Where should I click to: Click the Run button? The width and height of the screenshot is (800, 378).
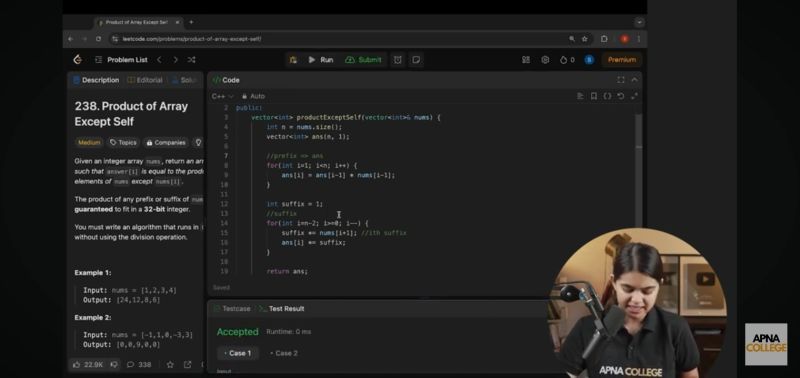pos(320,60)
